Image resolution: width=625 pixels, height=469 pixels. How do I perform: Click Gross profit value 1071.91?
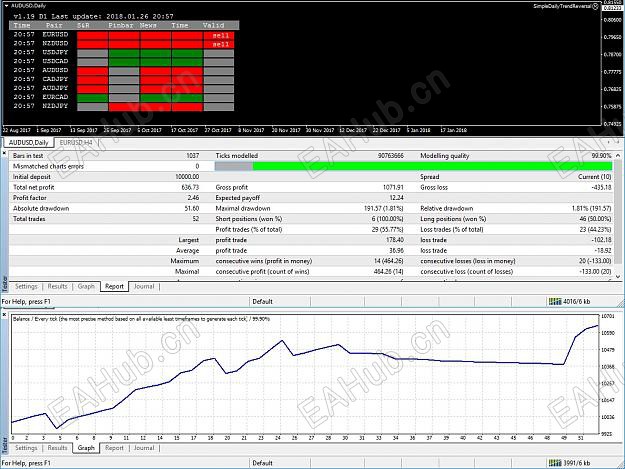(391, 187)
